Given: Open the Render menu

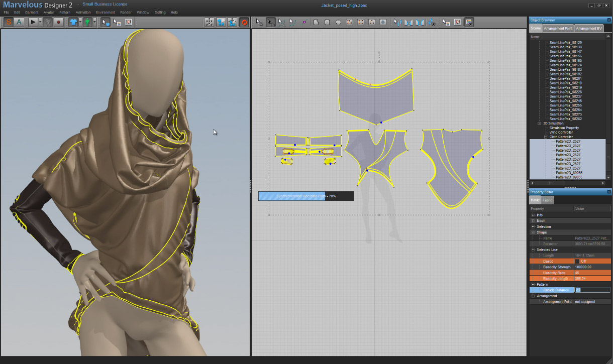Looking at the screenshot, I should [126, 12].
